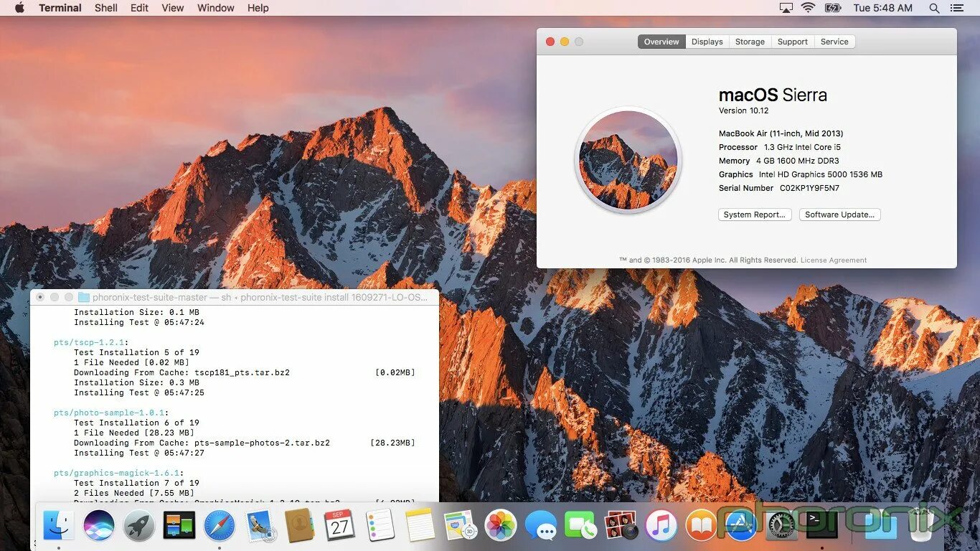Click "Installing Test @ 05:47:27" line
Screen dimensions: 980x551
(x=139, y=453)
